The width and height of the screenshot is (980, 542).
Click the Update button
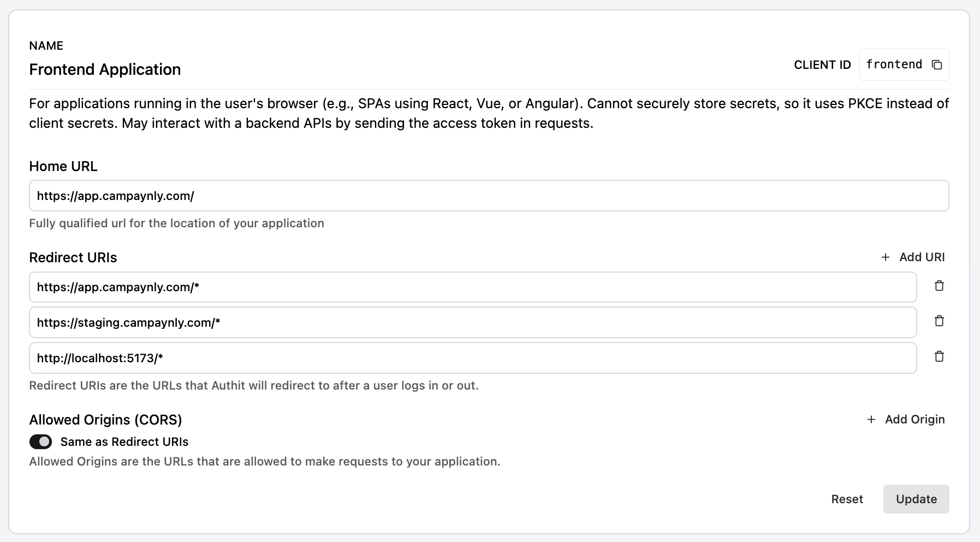916,499
